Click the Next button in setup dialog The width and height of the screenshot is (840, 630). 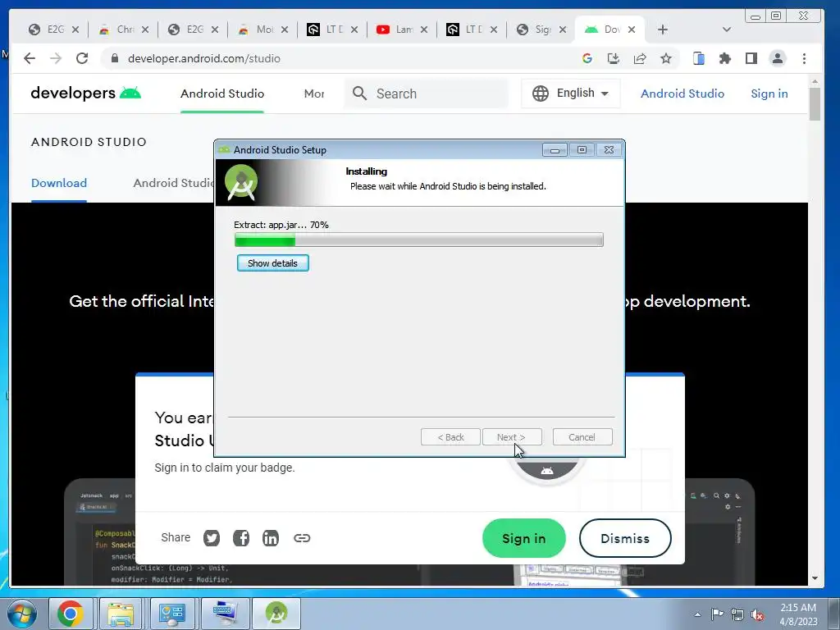[x=512, y=437]
